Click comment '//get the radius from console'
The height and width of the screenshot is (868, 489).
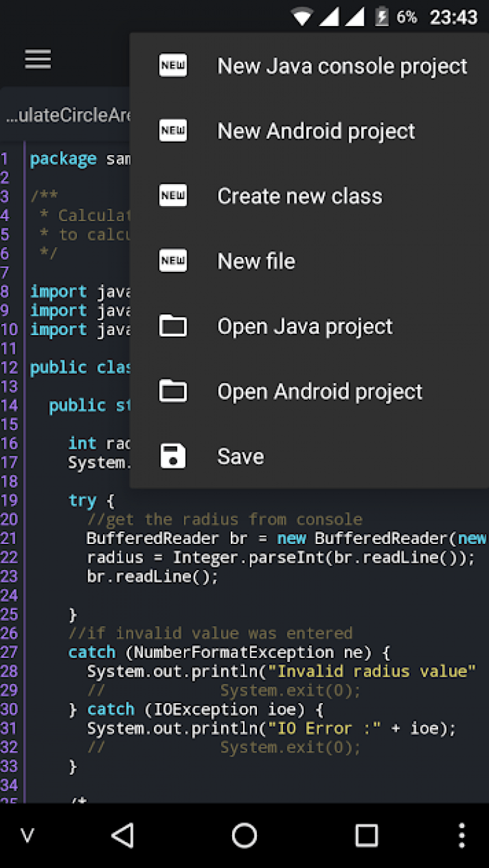[x=224, y=519]
